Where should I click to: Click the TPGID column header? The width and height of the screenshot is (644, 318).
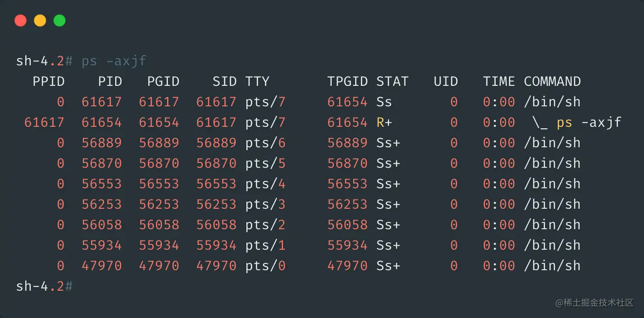coord(347,81)
